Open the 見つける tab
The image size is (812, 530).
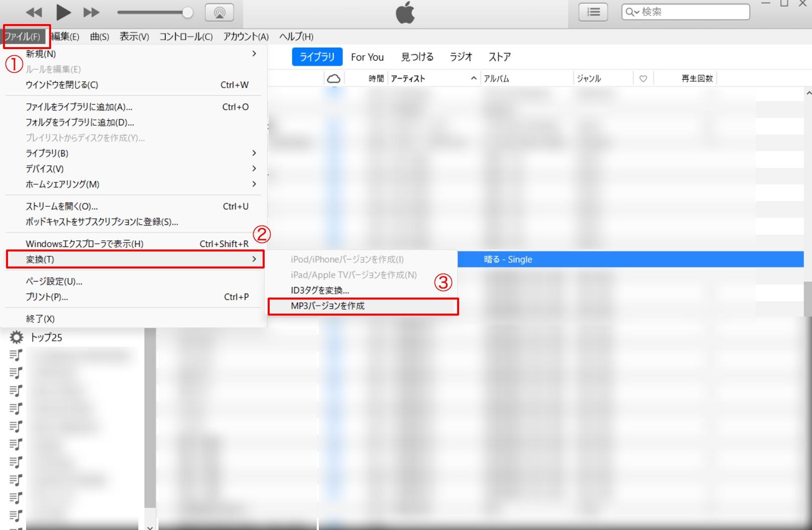coord(417,57)
